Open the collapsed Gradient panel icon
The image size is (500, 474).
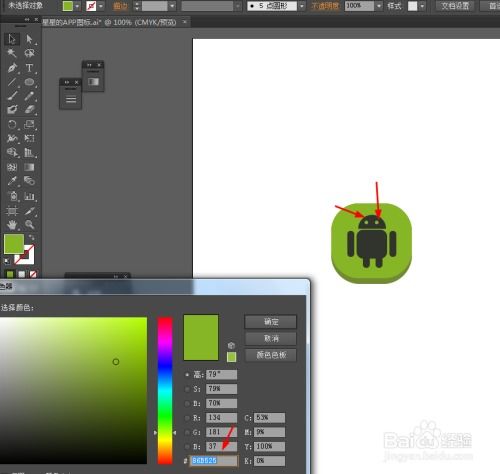93,82
